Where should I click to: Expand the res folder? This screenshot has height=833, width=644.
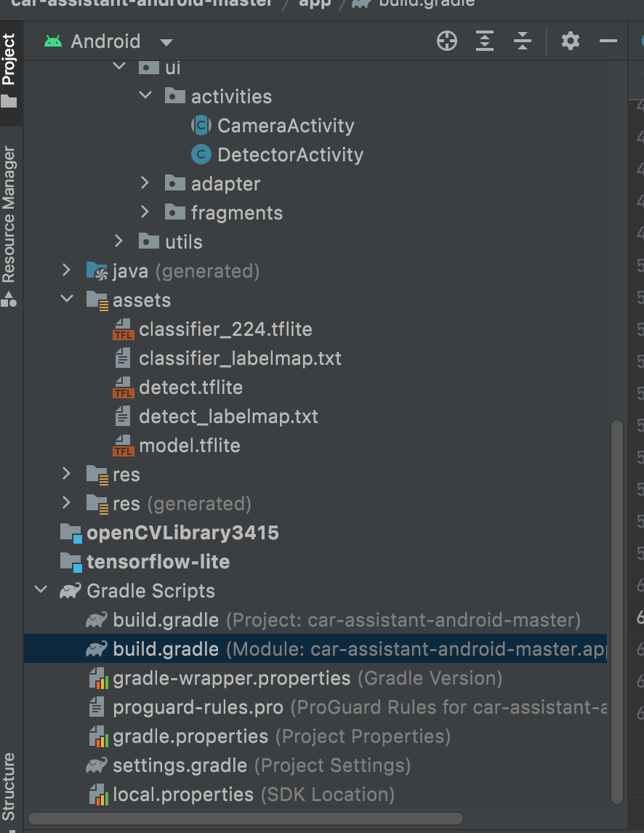point(66,473)
